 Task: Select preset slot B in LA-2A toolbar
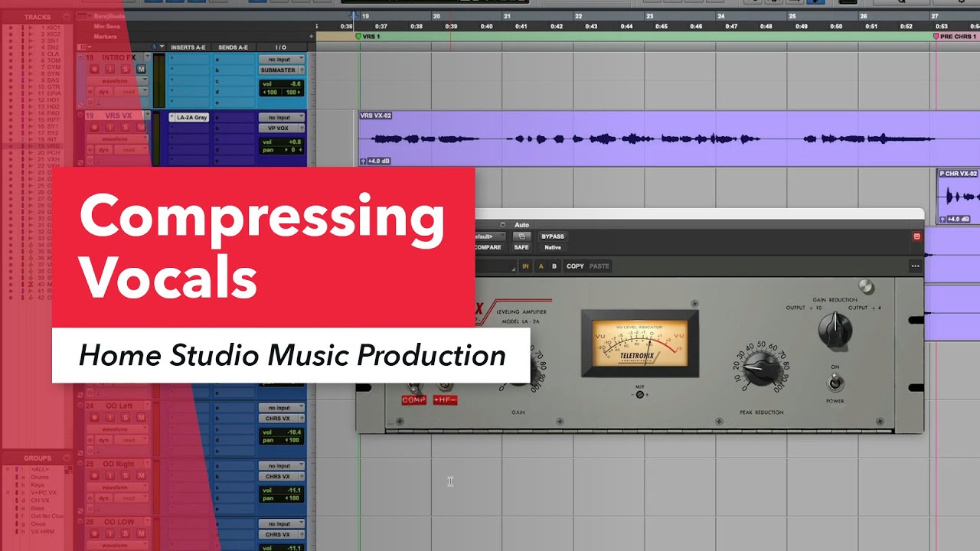pyautogui.click(x=554, y=266)
